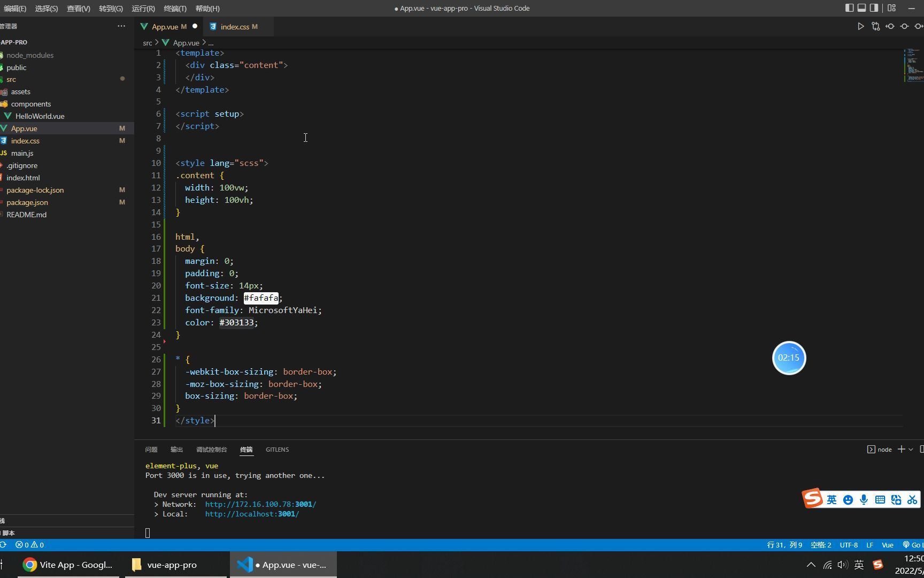Screen dimensions: 924x578
Task: Open changes with previous revision icon
Action: tap(890, 26)
